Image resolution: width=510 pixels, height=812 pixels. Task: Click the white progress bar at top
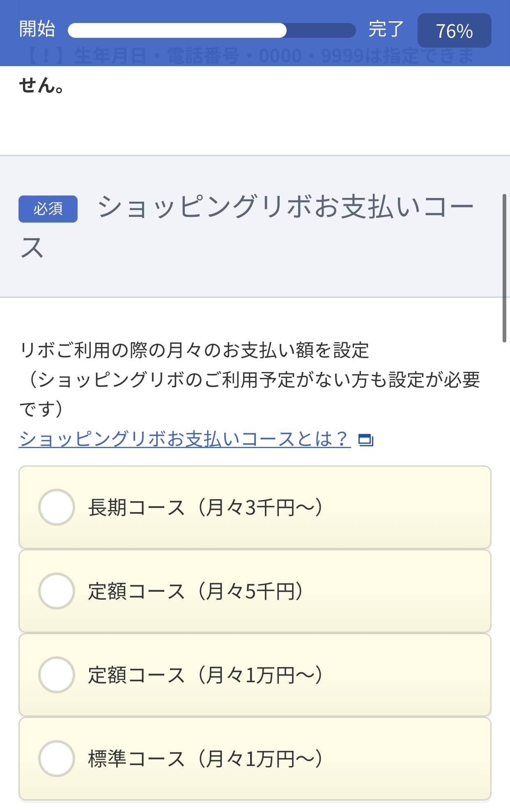(177, 30)
